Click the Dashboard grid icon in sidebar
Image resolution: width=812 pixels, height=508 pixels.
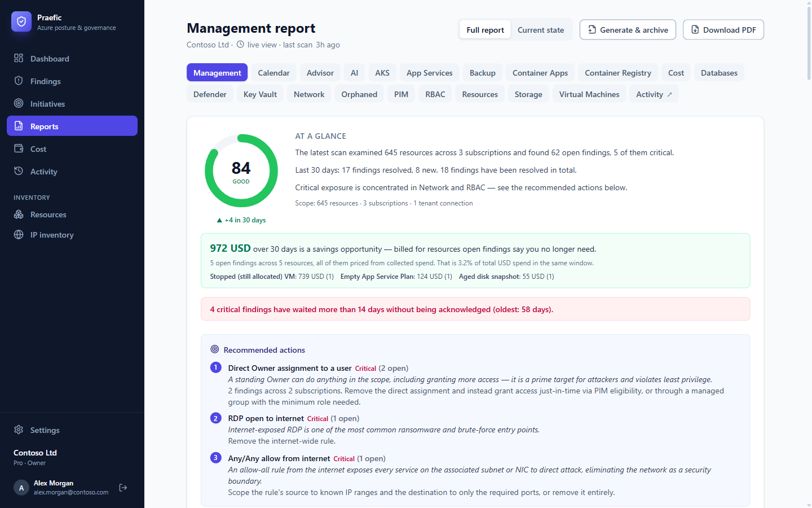pos(19,58)
